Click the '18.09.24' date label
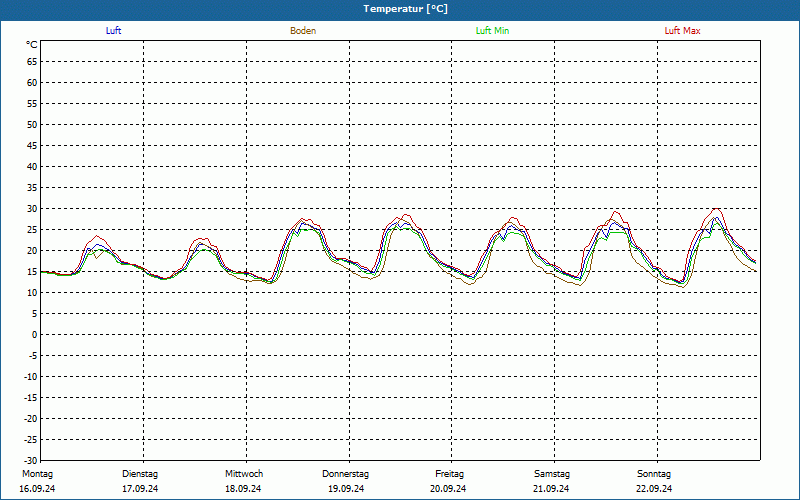 pos(243,489)
